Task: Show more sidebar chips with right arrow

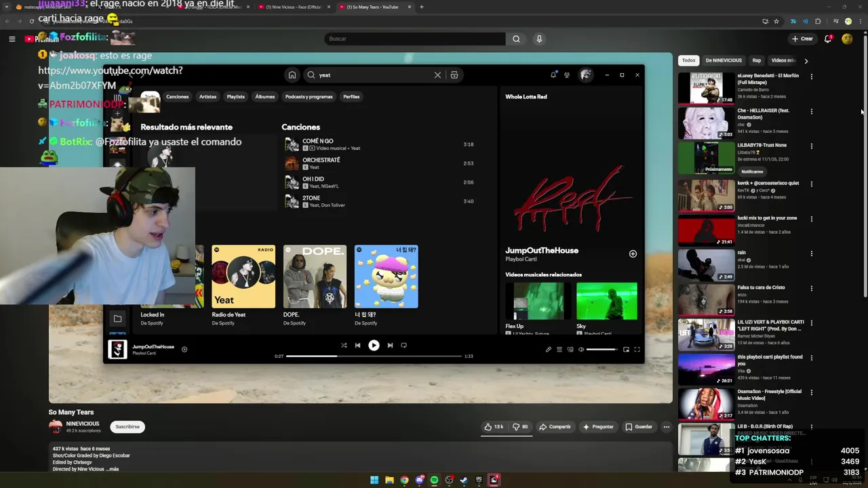Action: [x=806, y=60]
